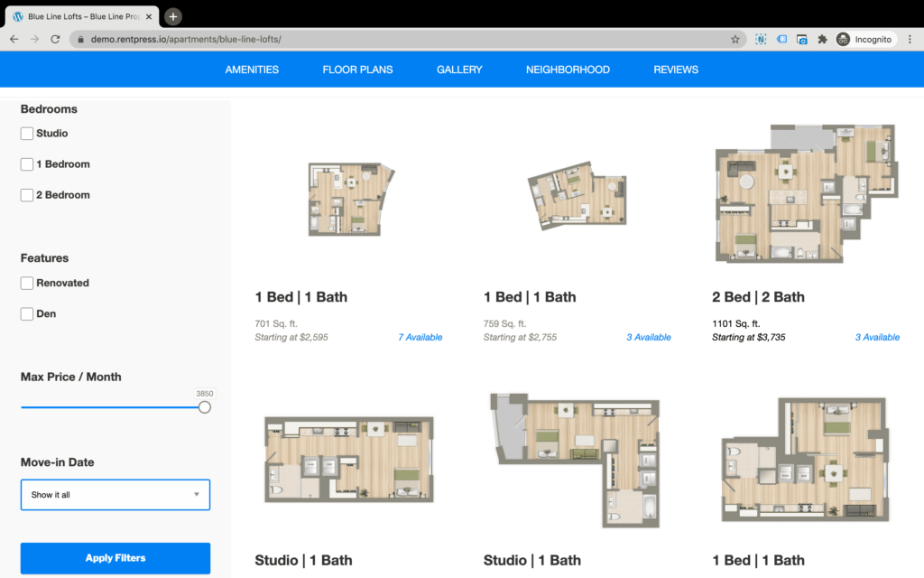Click the 7 Available link
This screenshot has height=578, width=924.
[420, 338]
